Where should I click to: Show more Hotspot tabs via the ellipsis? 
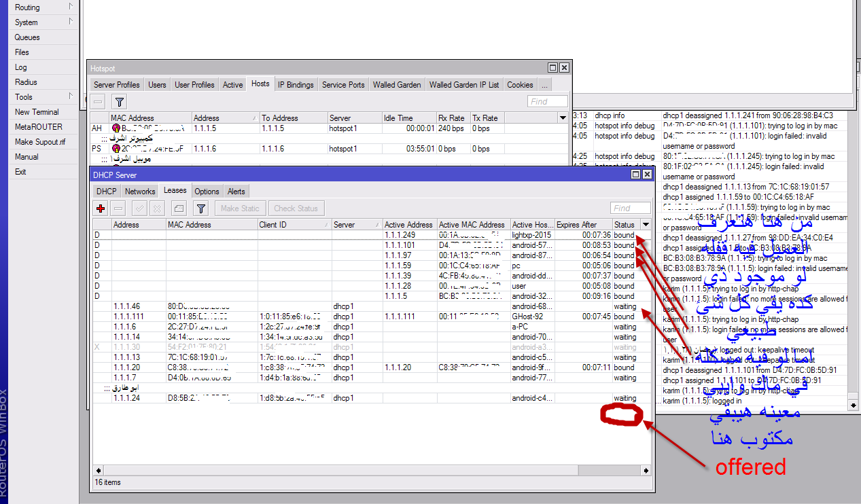(544, 85)
